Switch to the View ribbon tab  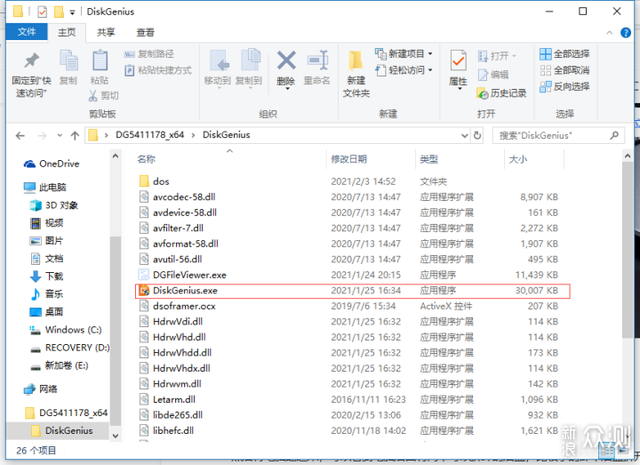[x=145, y=32]
